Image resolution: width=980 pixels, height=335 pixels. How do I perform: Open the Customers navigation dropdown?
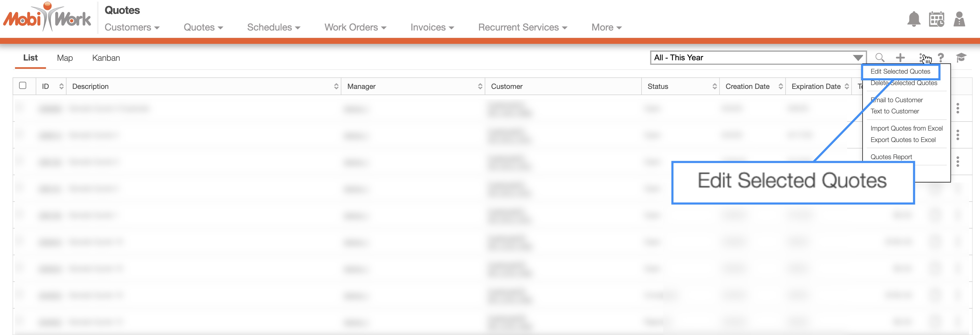tap(132, 27)
